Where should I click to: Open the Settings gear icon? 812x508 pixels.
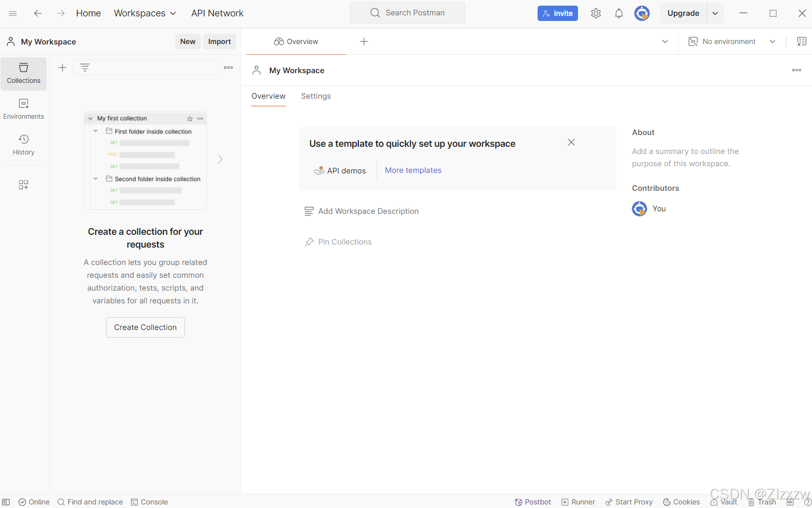(595, 13)
